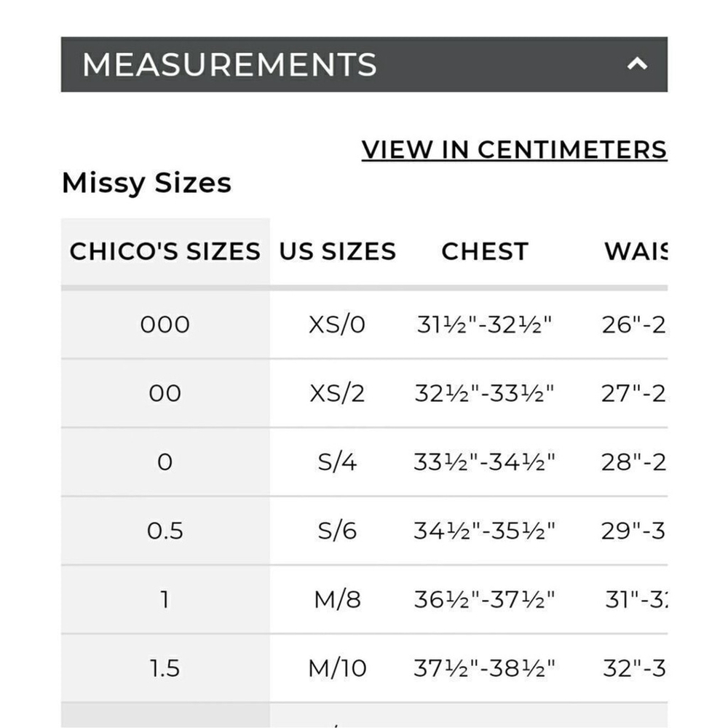Click the partially visible Waist header

(636, 251)
